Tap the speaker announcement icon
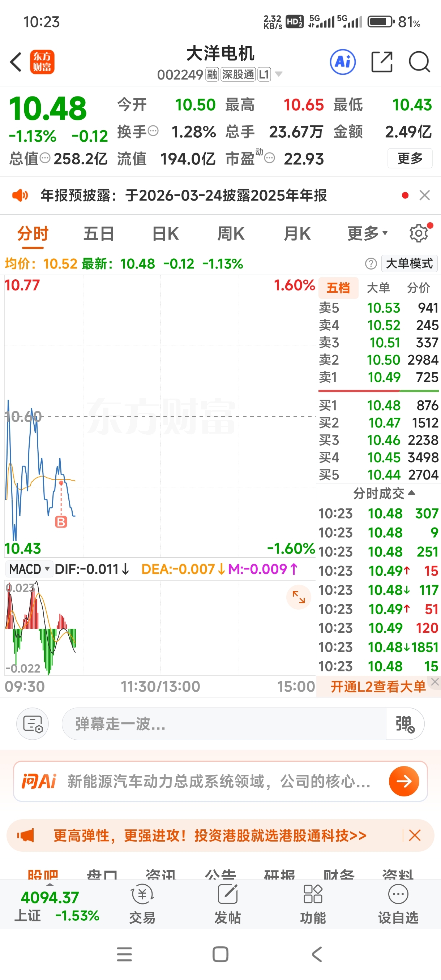 click(x=20, y=195)
